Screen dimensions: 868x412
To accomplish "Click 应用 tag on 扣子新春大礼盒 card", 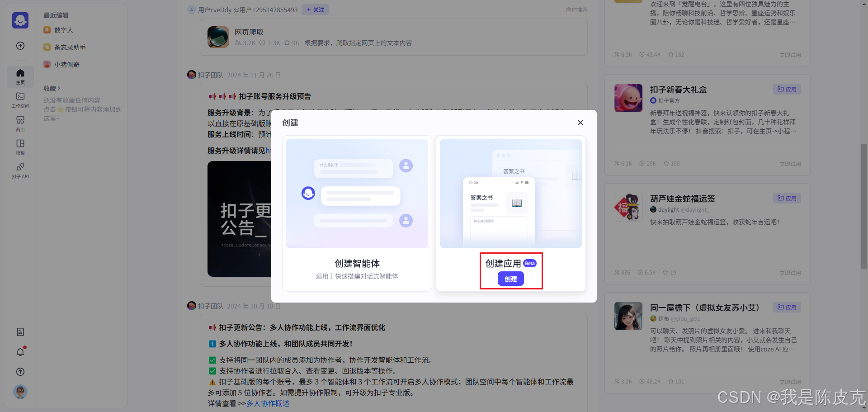I will point(787,89).
